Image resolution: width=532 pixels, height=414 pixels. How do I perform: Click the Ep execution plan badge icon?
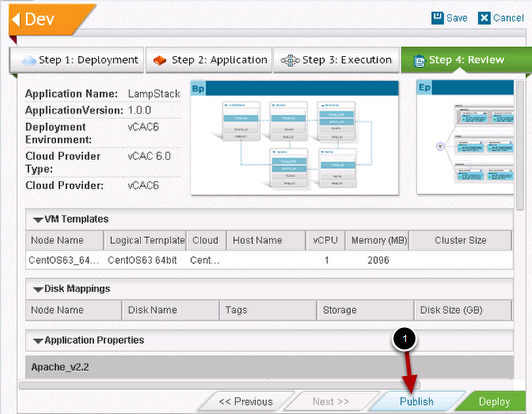click(x=424, y=88)
